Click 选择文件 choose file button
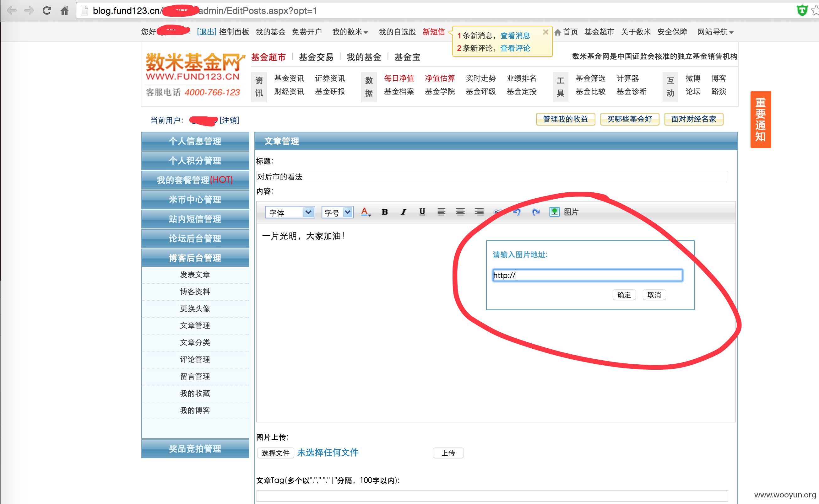The width and height of the screenshot is (819, 504). pyautogui.click(x=275, y=453)
